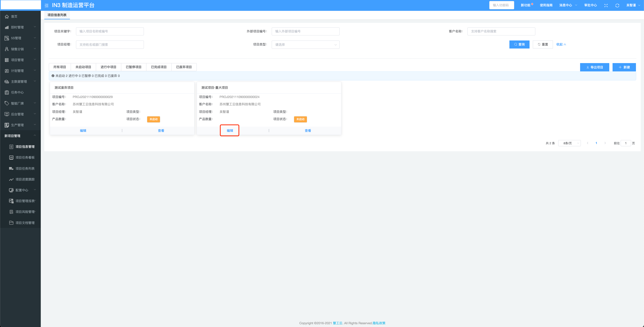Image resolution: width=644 pixels, height=327 pixels.
Task: Switch to the 未启动项目 tab
Action: pyautogui.click(x=83, y=67)
